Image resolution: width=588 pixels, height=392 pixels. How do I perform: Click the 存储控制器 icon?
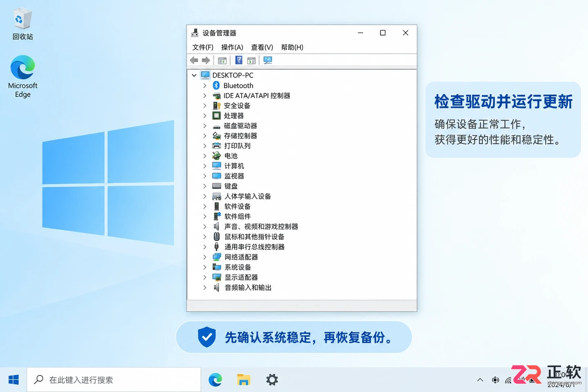216,136
